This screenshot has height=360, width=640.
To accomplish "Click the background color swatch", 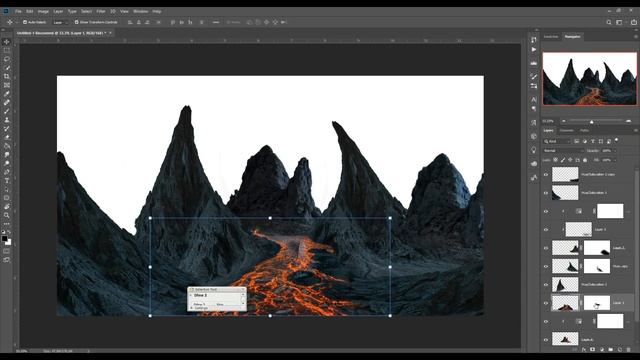I will tap(9, 242).
